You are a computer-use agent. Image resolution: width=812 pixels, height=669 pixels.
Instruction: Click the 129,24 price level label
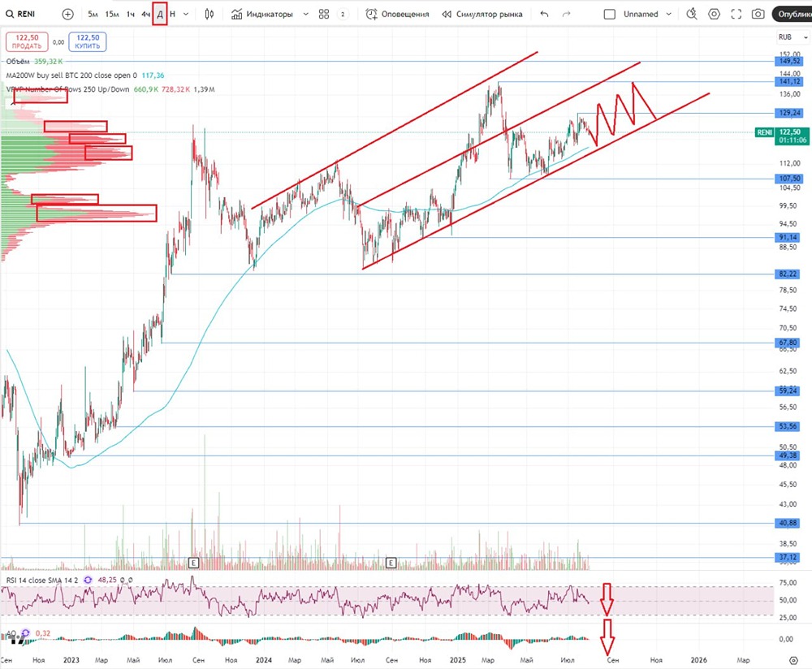[x=789, y=112]
